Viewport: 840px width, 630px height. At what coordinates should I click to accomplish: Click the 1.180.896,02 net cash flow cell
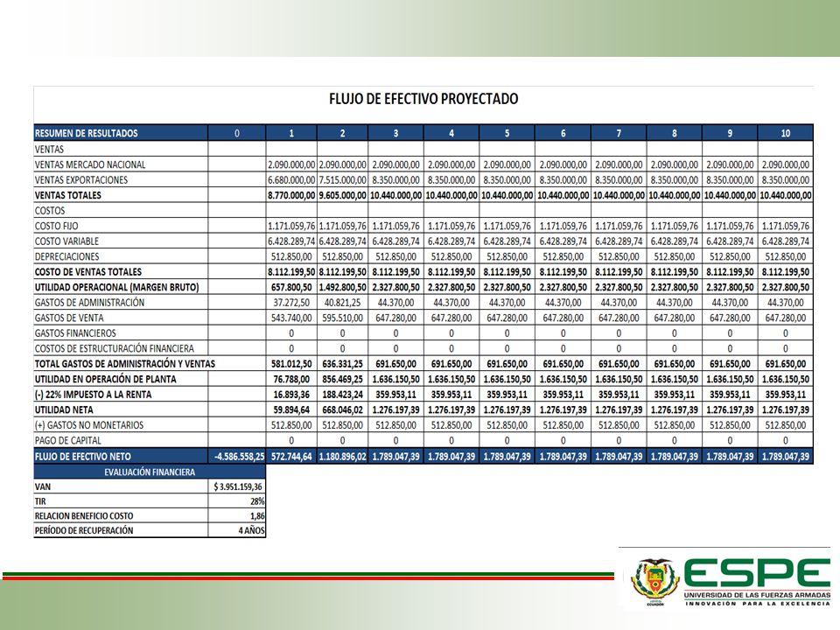342,457
